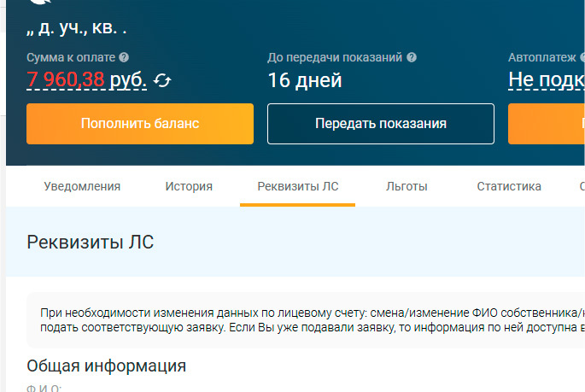Open the 7 960,38 руб. amount link
Image resolution: width=585 pixels, height=392 pixels.
[86, 79]
